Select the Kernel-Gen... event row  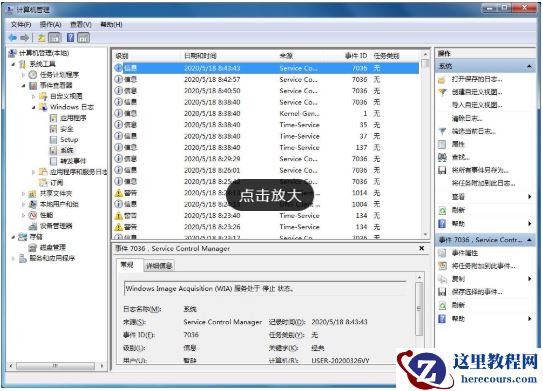[x=266, y=114]
